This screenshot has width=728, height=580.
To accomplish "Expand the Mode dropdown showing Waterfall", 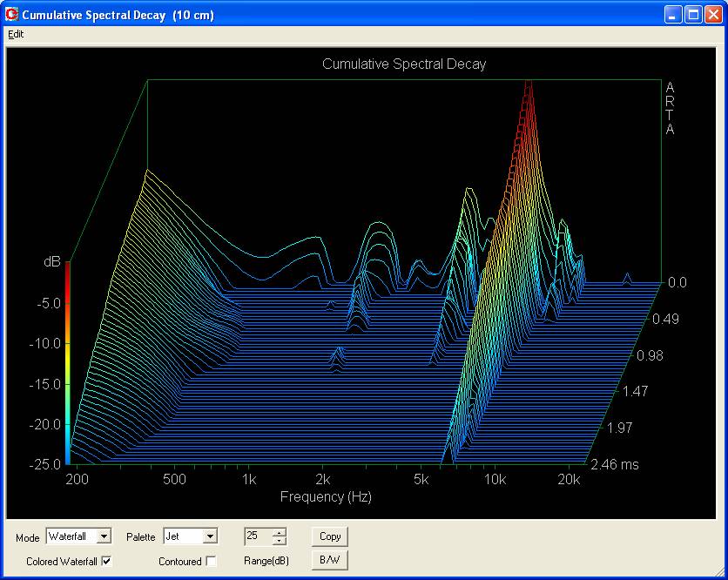I will [104, 536].
